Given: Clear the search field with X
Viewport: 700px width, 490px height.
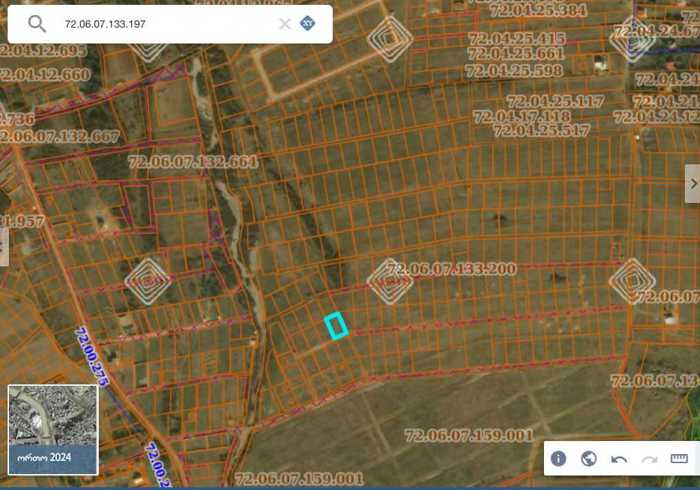Looking at the screenshot, I should click(285, 24).
